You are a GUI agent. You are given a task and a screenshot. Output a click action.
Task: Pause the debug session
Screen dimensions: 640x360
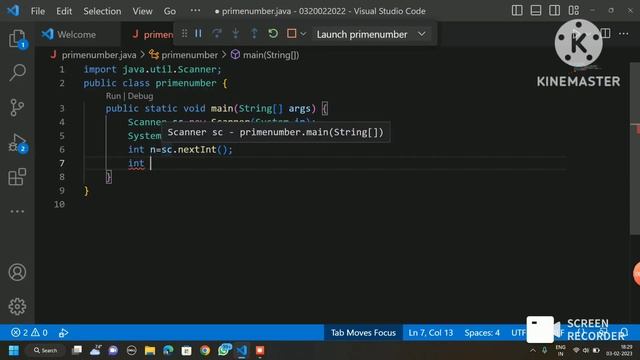(x=198, y=34)
